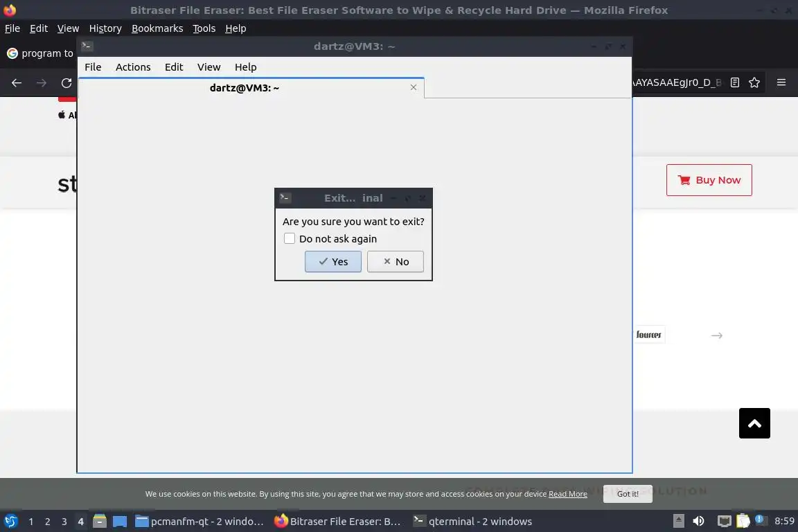Viewport: 798px width, 532px height.
Task: Open the terminal Help menu
Action: click(x=245, y=67)
